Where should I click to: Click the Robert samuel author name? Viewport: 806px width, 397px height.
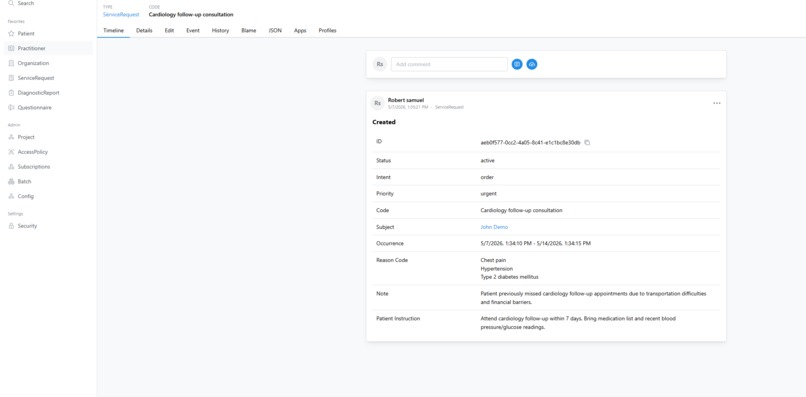coord(406,100)
